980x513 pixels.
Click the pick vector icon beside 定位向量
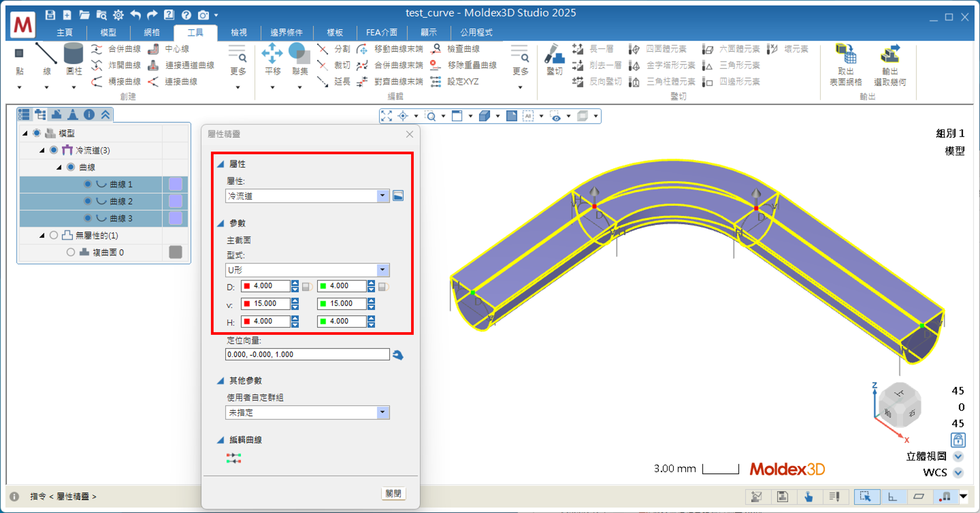tap(398, 355)
